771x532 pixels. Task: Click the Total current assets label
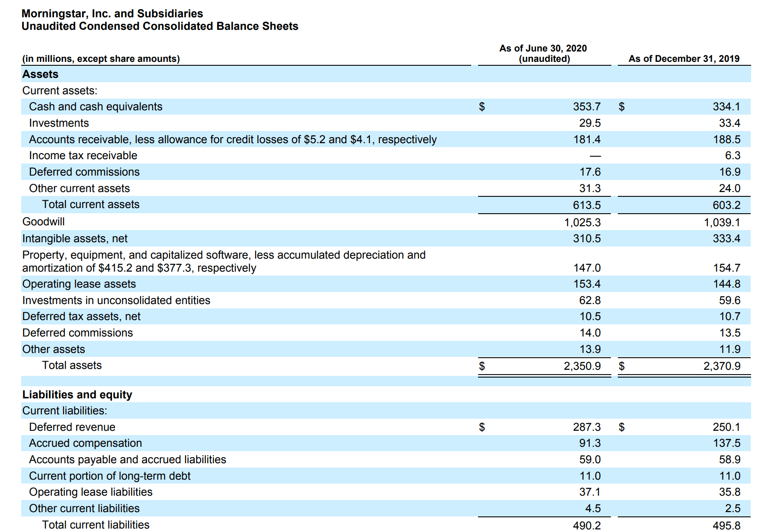coord(90,205)
